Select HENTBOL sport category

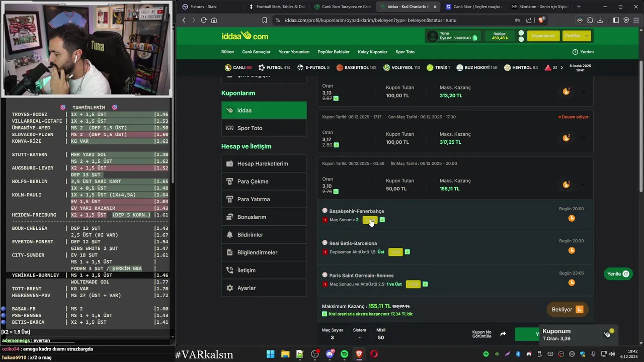521,67
